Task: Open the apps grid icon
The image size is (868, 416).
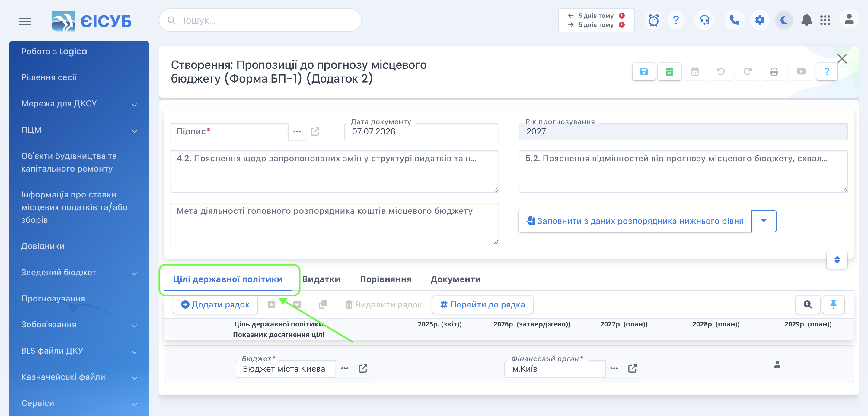Action: click(825, 20)
